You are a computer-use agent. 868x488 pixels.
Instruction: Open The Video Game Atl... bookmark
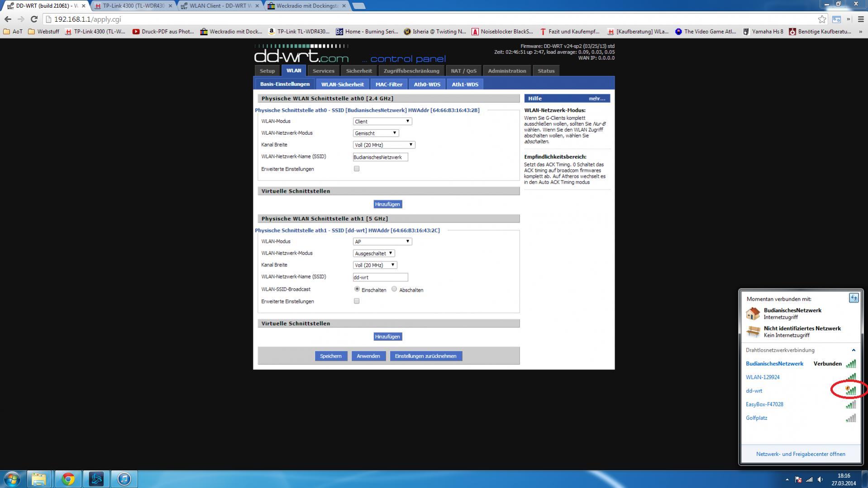pos(706,32)
